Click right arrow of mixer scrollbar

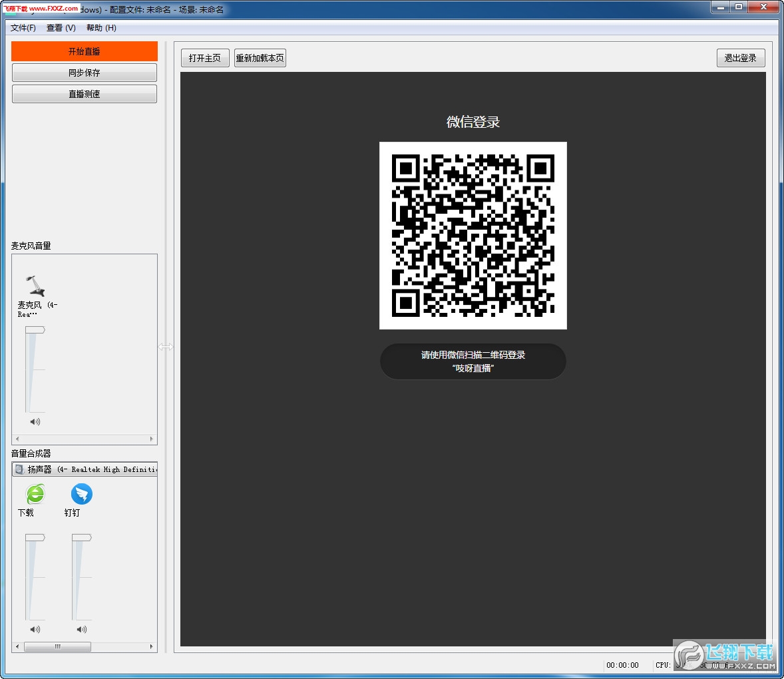pyautogui.click(x=151, y=646)
